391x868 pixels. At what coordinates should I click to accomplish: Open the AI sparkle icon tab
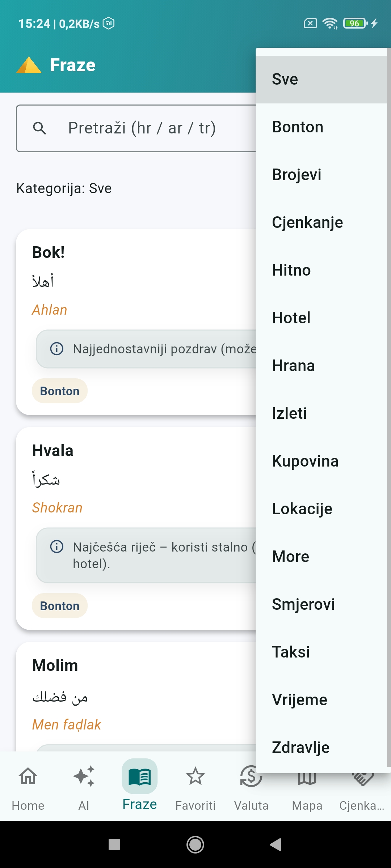coord(84,776)
